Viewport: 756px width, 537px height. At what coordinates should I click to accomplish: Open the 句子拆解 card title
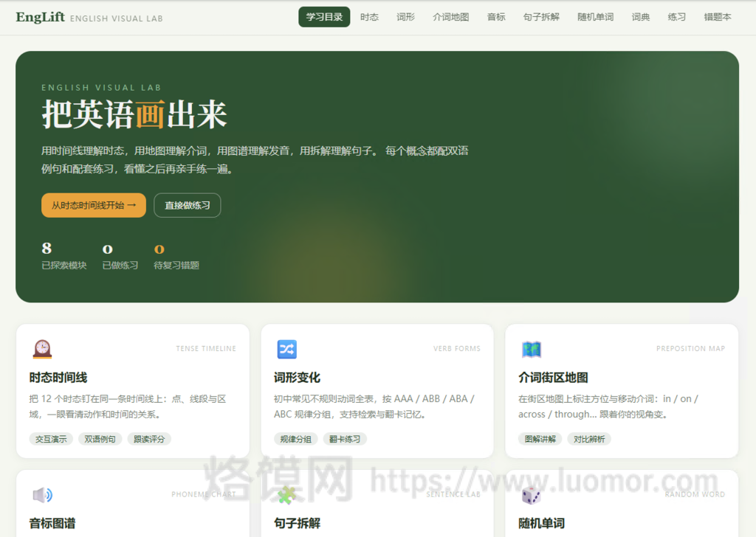[x=297, y=524]
